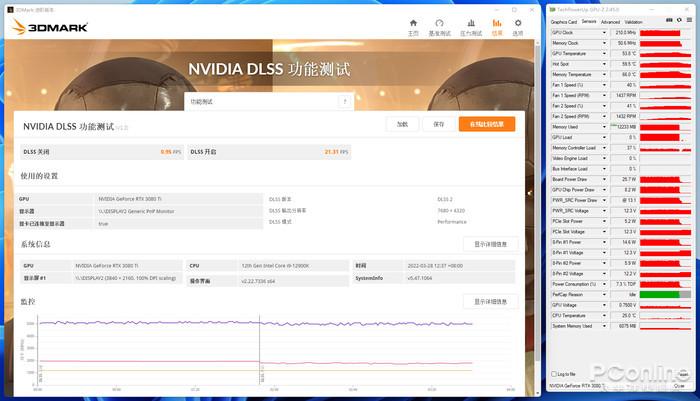
Task: Switch to the Graphics Card tab in GPU-Z
Action: coord(564,22)
